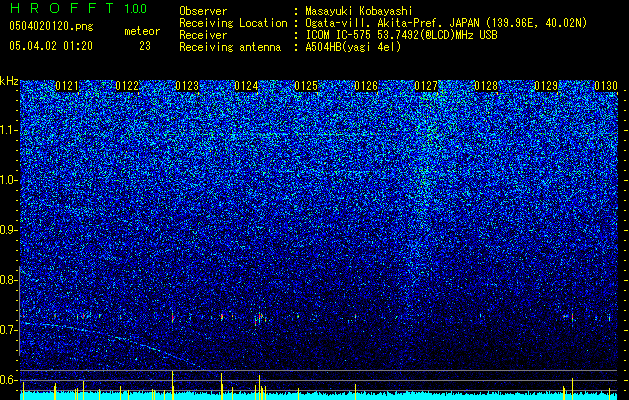Screen dimensions: 629x400
Task: Select the file name 0504020120.png
Action: [51, 27]
